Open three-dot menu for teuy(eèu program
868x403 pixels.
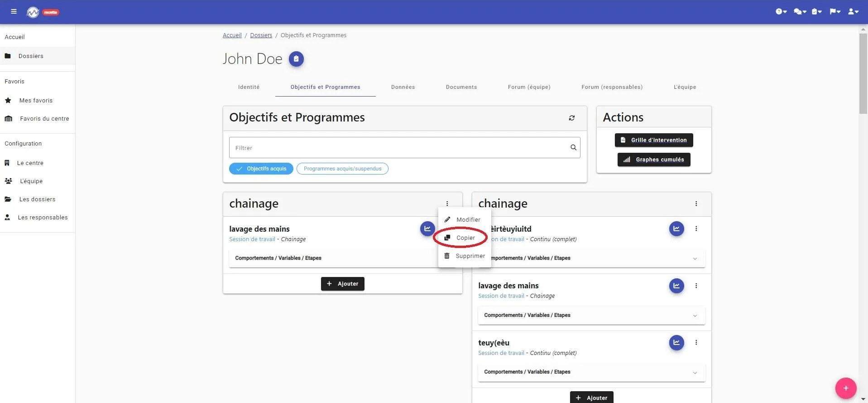click(696, 342)
